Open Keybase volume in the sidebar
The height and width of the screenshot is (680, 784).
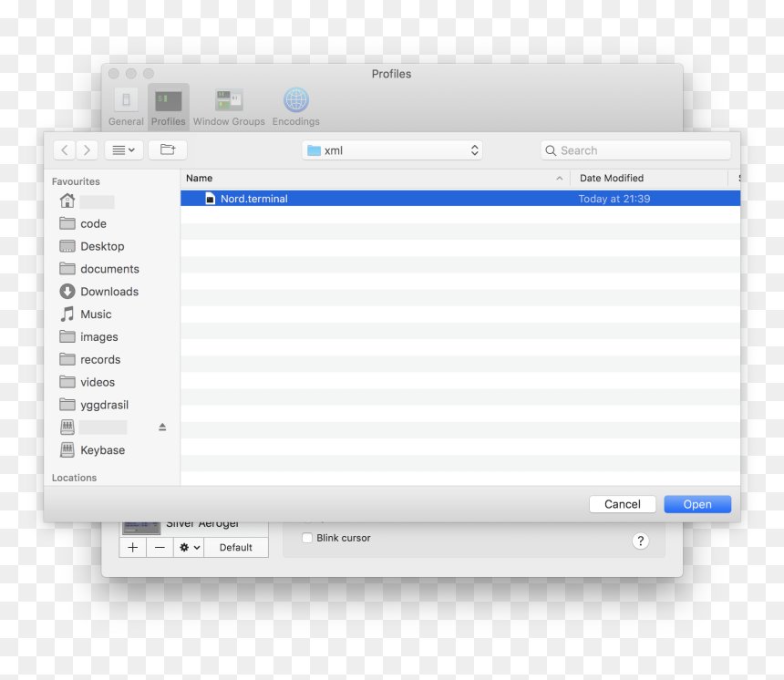pyautogui.click(x=92, y=450)
